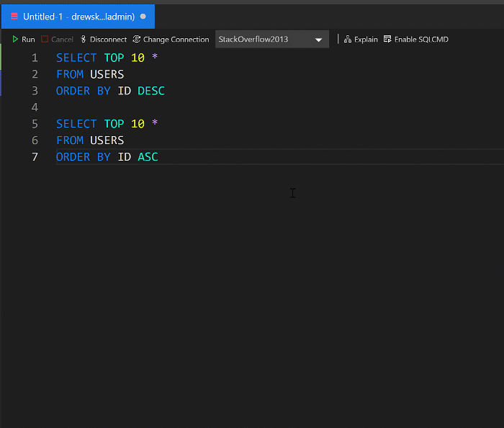Click line number 1 in gutter
Viewport: 504px width, 428px height.
[x=35, y=58]
